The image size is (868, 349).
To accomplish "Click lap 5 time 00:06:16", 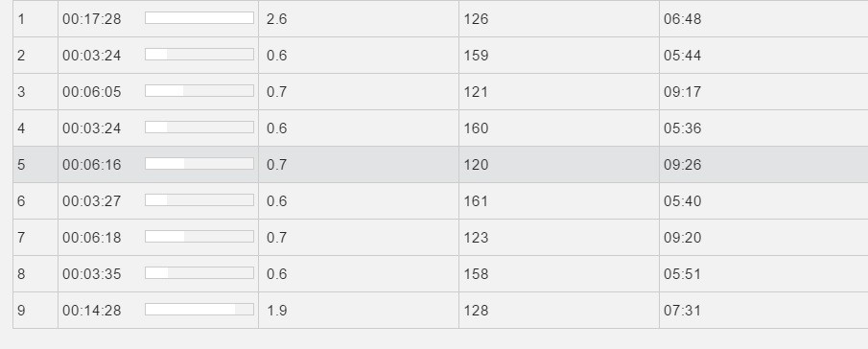I will 92,165.
